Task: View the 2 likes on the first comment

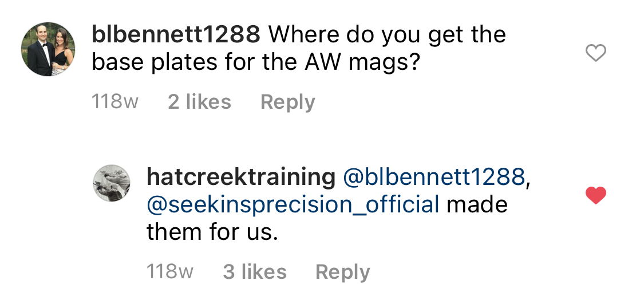Action: coord(199,102)
